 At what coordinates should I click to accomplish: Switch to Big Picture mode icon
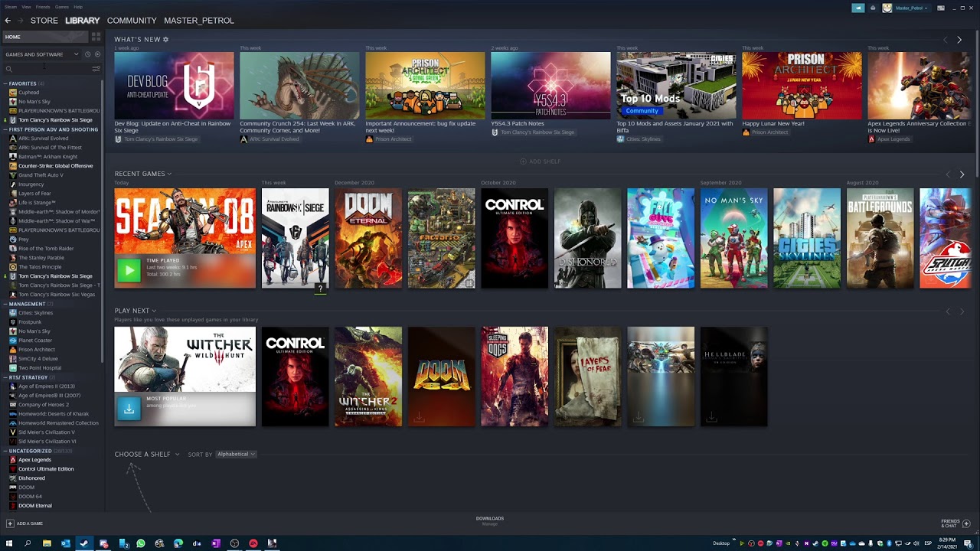point(942,8)
